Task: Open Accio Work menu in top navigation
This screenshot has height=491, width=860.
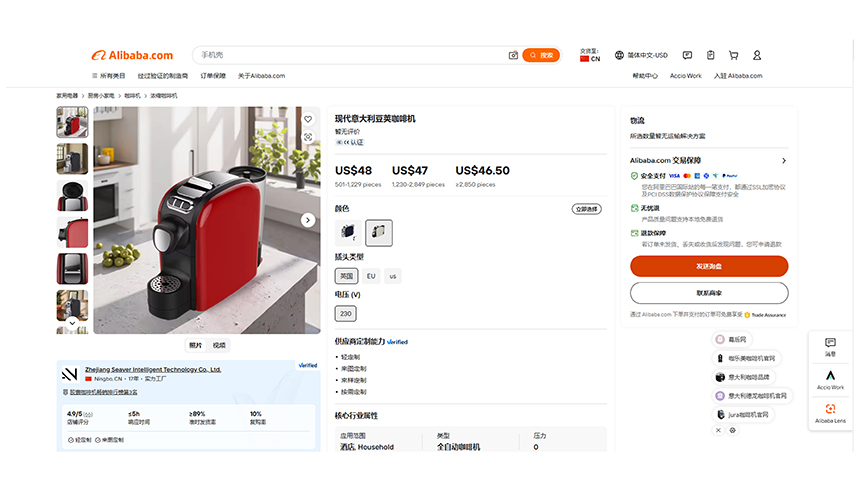Action: [x=686, y=76]
